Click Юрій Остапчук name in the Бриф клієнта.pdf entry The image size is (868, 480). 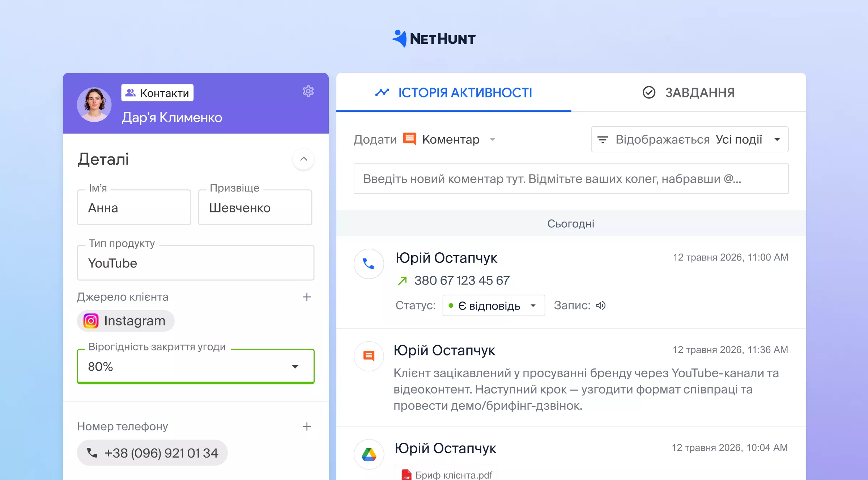click(x=446, y=448)
